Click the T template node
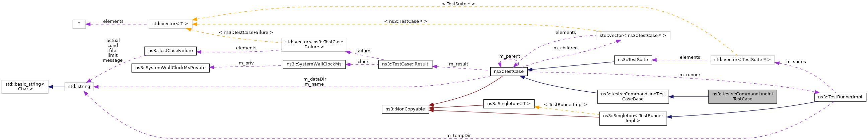This screenshot has height=140, width=868. pyautogui.click(x=79, y=25)
